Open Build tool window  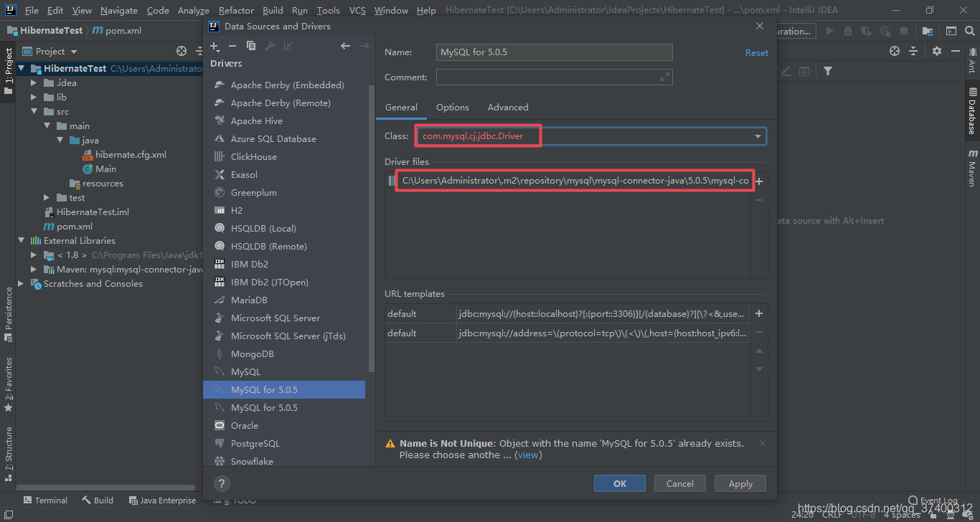tap(98, 500)
